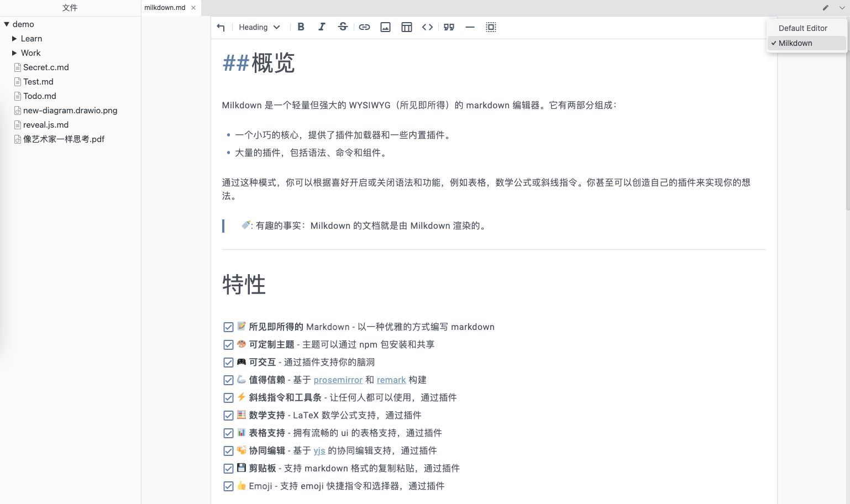The image size is (850, 504).
Task: Expand the Learn folder
Action: click(14, 39)
